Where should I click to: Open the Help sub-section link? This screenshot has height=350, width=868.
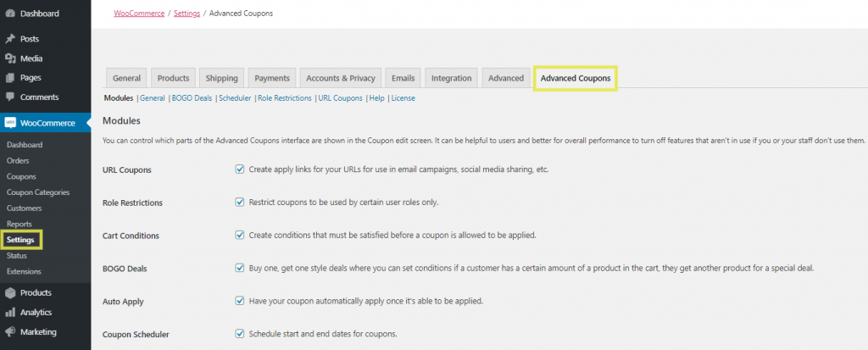377,98
